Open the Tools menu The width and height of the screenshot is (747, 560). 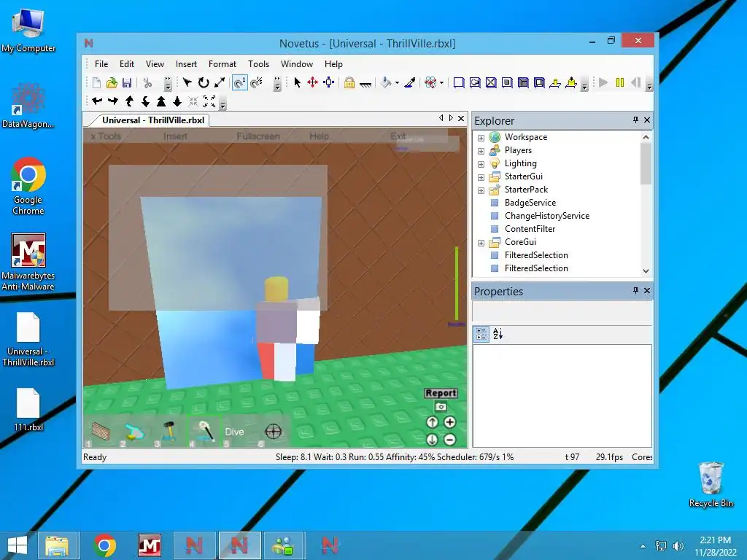(x=259, y=64)
